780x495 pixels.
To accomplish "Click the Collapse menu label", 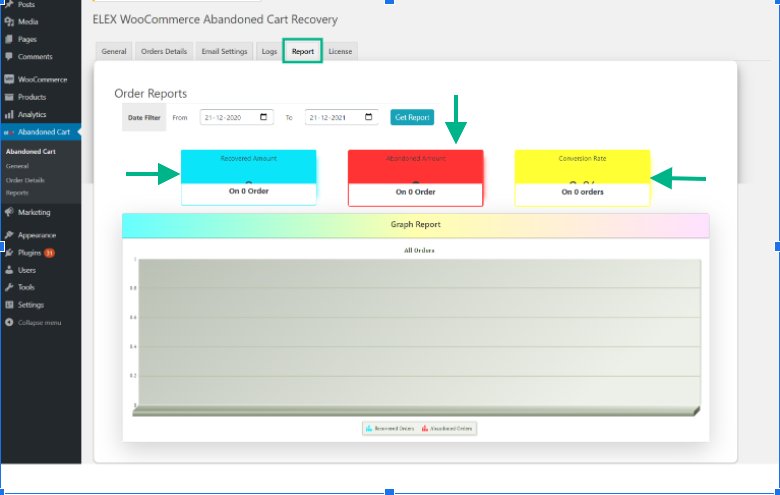I will click(x=39, y=323).
